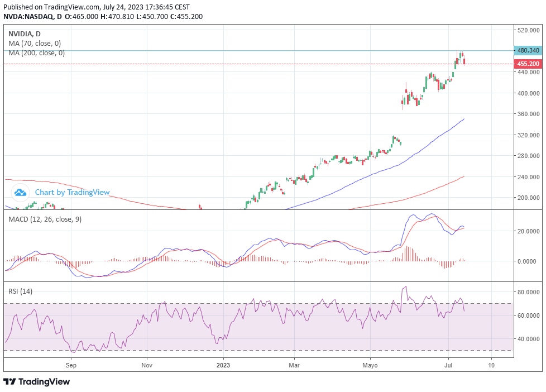Click the 2023 date axis label
Viewport: 546px width, 392px height.
(x=223, y=365)
